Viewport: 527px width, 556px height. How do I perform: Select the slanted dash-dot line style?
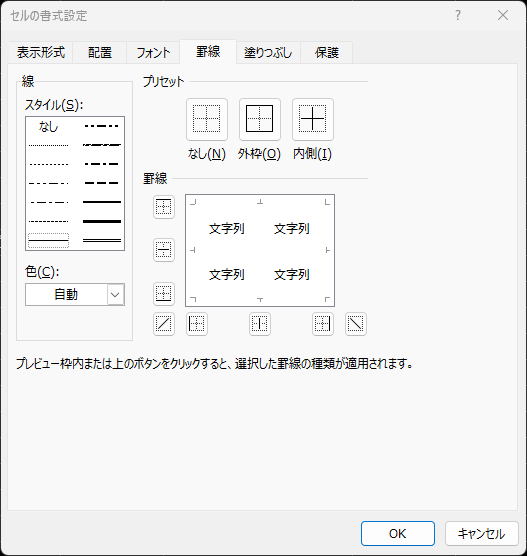point(102,145)
